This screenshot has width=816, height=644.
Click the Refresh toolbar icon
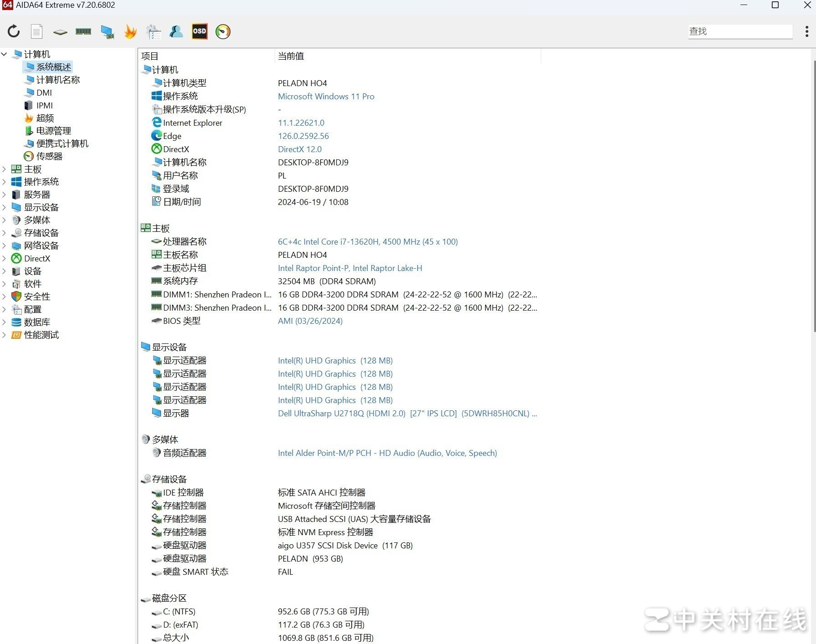coord(14,31)
